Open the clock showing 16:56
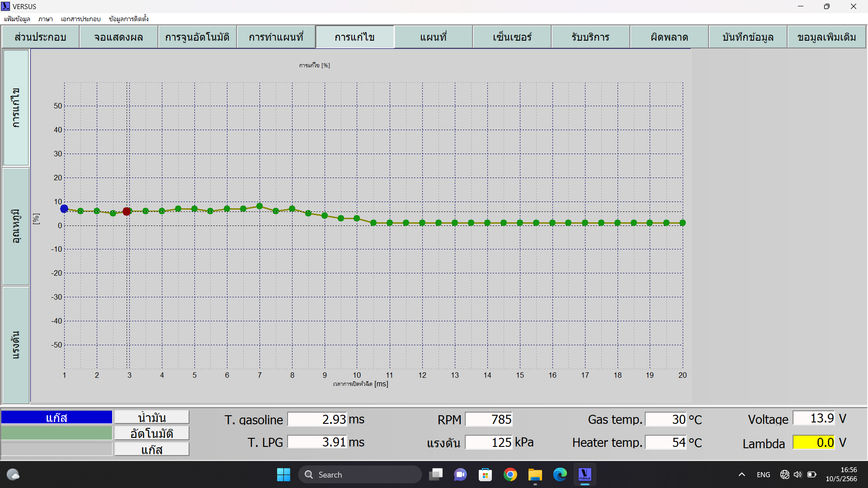This screenshot has width=868, height=488. click(x=841, y=474)
